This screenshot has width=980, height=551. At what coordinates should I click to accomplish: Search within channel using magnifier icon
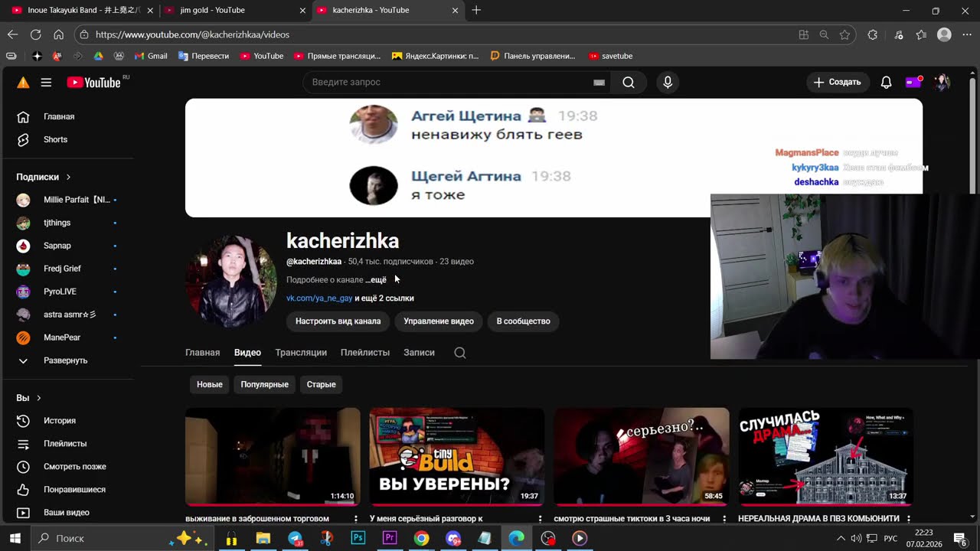459,353
